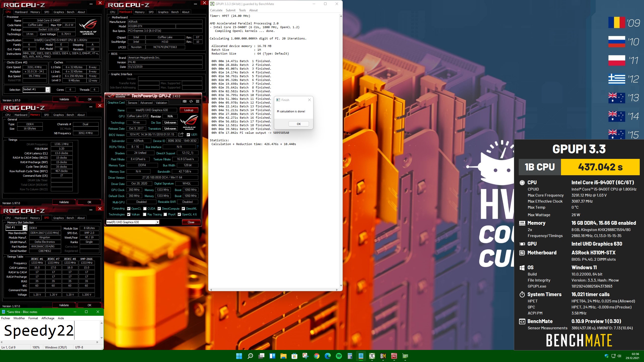The height and width of the screenshot is (362, 644).
Task: Select Graphics tab in CPU-Z Mainboard window
Action: pyautogui.click(x=163, y=12)
